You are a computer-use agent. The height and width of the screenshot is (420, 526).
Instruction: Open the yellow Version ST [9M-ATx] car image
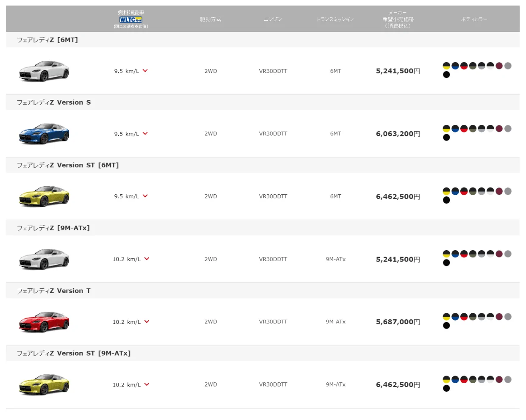pos(44,384)
